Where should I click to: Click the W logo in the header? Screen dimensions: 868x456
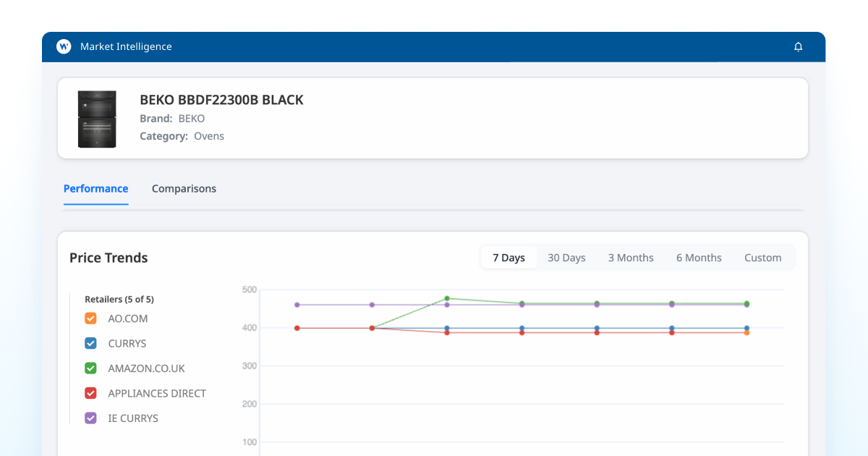pyautogui.click(x=64, y=46)
